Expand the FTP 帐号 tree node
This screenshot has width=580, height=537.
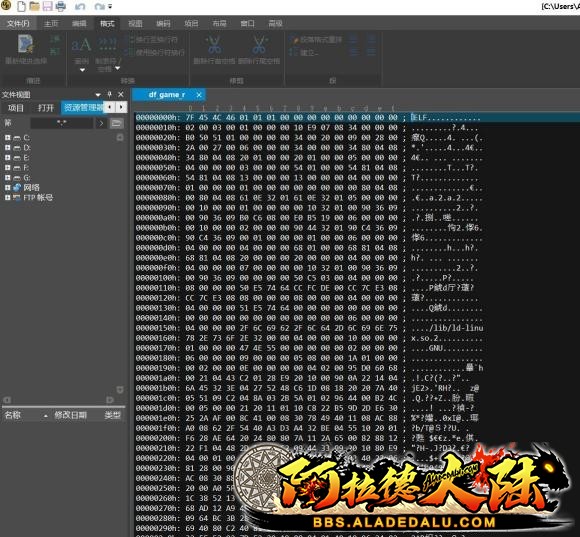tap(7, 197)
